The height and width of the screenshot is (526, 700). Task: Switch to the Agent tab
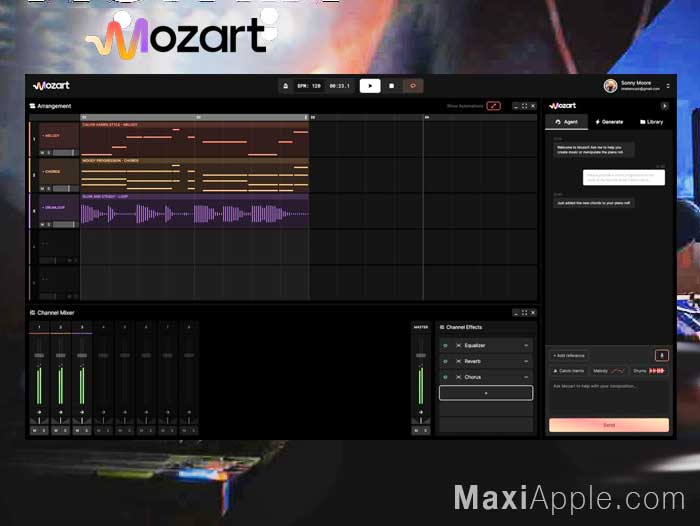pos(567,122)
